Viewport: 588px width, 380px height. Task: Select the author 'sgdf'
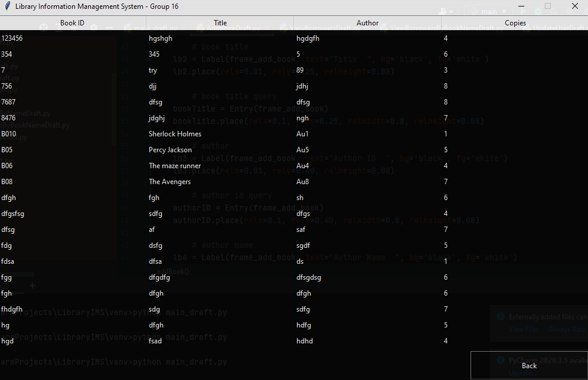(x=303, y=245)
